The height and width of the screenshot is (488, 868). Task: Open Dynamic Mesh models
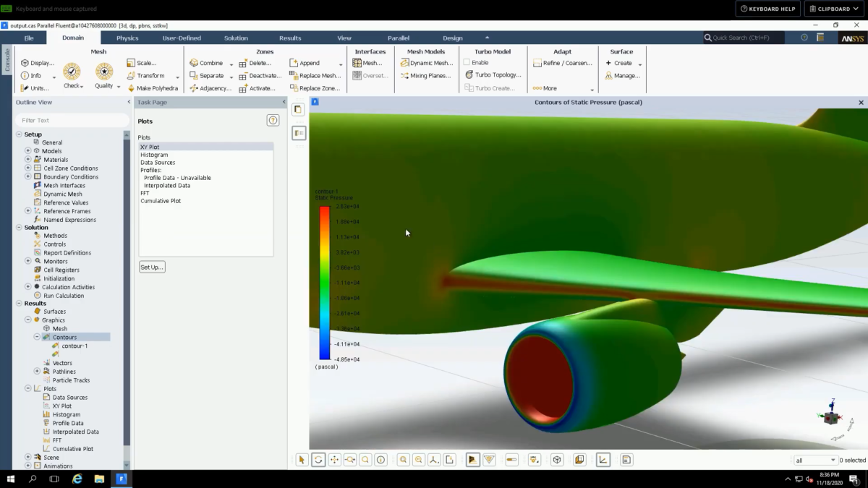click(x=426, y=63)
